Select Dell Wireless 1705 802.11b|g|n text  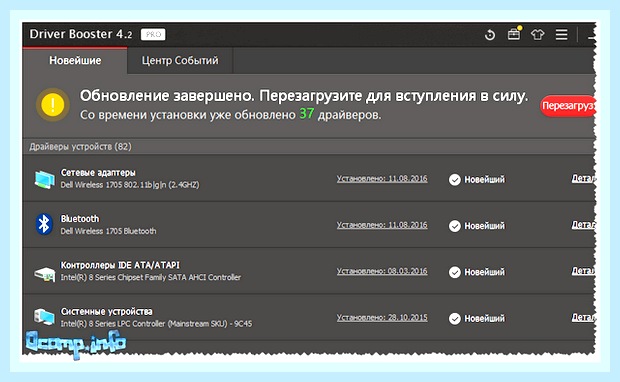tap(130, 185)
